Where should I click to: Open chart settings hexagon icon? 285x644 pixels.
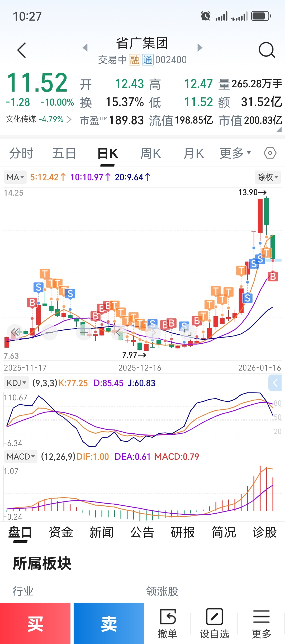[x=270, y=153]
